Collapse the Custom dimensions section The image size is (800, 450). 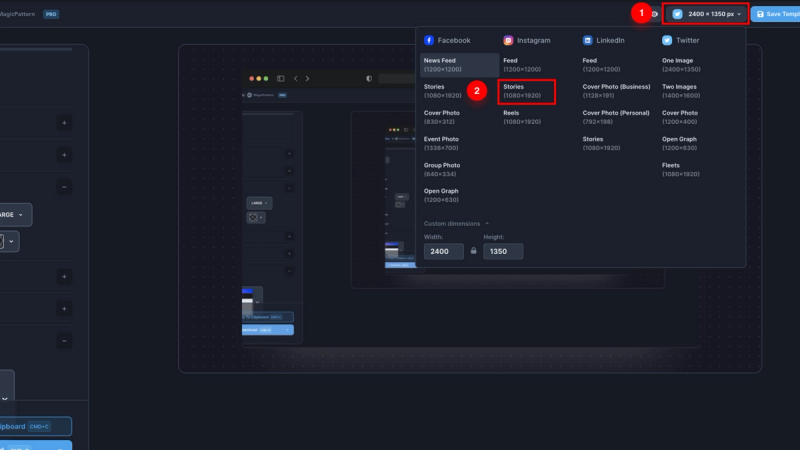[456, 223]
